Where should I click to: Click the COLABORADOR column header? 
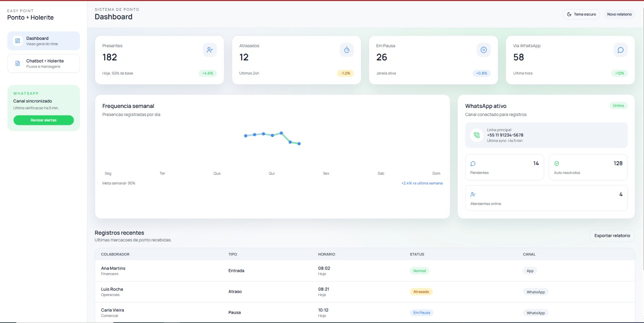click(x=115, y=255)
